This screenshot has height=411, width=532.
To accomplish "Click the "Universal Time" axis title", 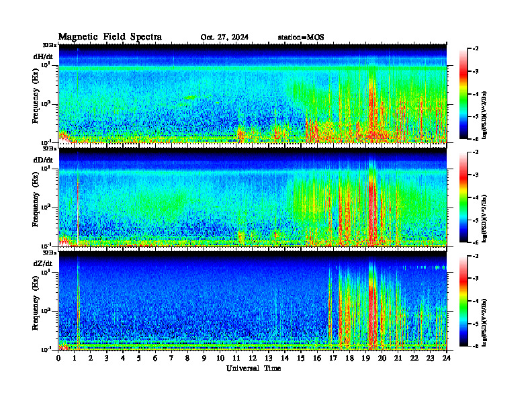I will click(254, 368).
